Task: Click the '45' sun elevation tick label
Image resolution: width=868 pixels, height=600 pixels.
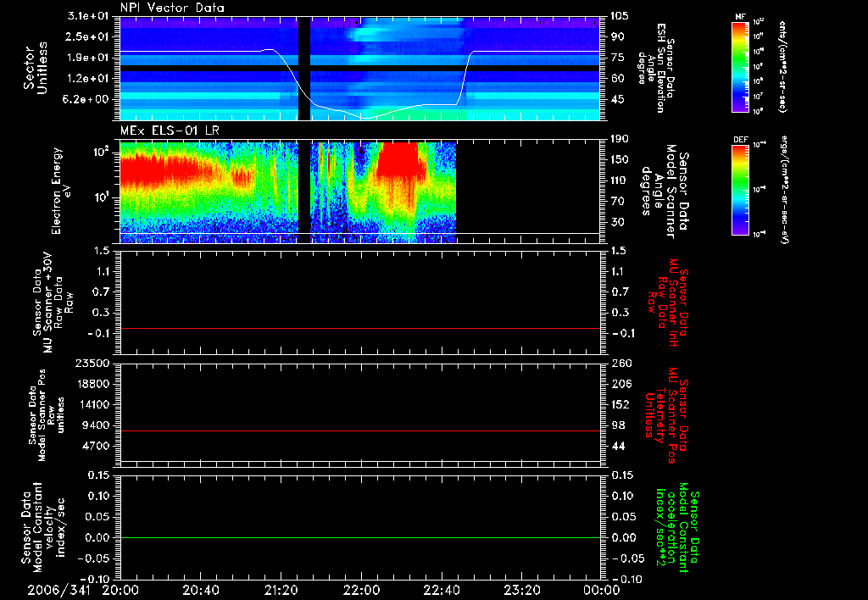Action: [x=617, y=100]
